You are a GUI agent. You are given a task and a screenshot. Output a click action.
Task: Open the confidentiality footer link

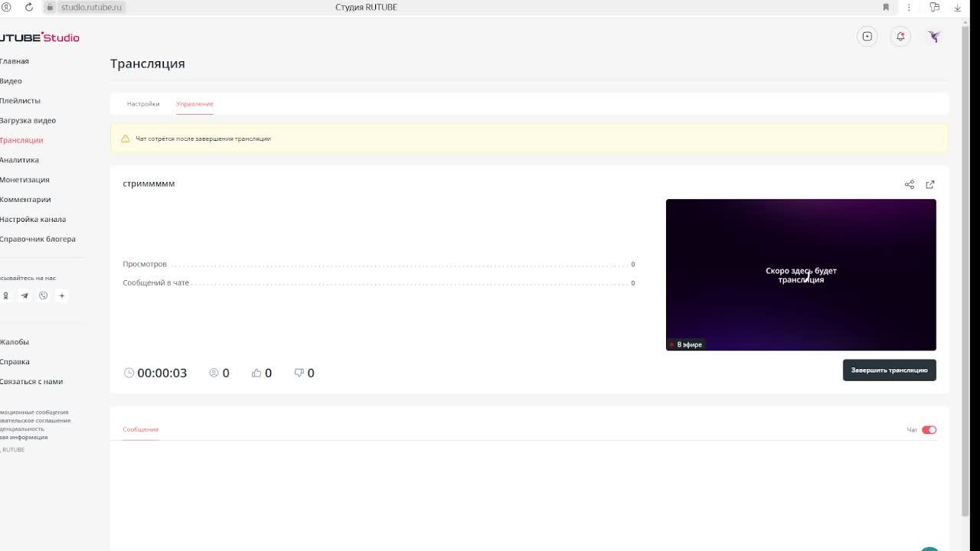[22, 429]
